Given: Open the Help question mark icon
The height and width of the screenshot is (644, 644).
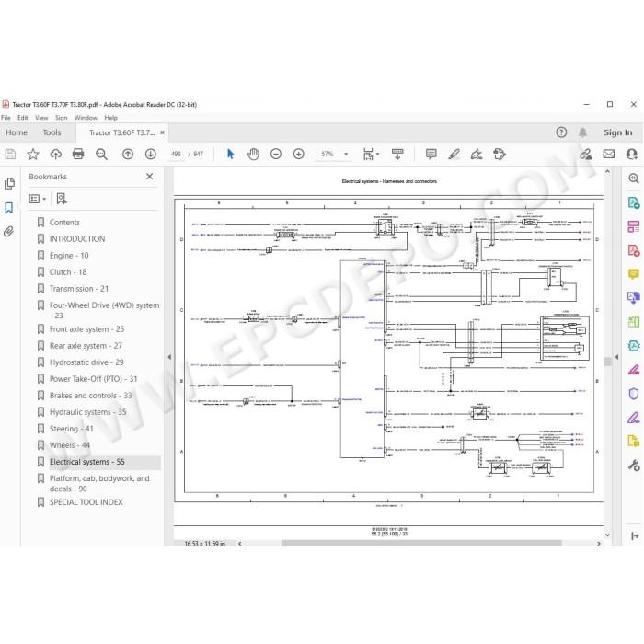Looking at the screenshot, I should 561,132.
